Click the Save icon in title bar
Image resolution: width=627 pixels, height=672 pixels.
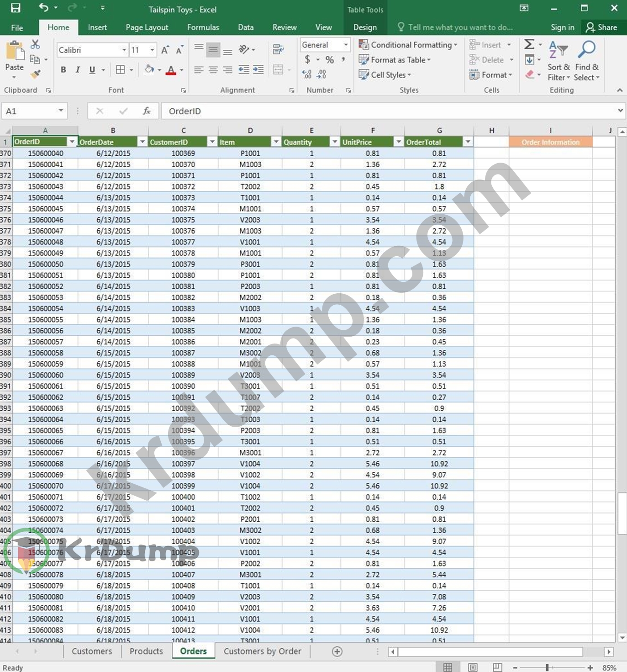click(x=16, y=8)
